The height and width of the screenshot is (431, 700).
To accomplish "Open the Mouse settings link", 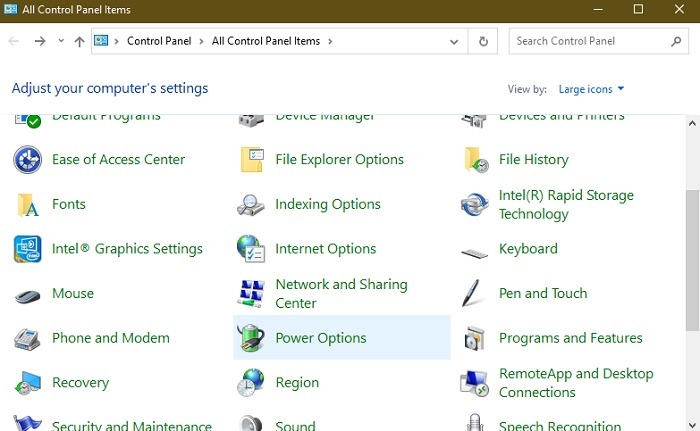I will [x=73, y=293].
